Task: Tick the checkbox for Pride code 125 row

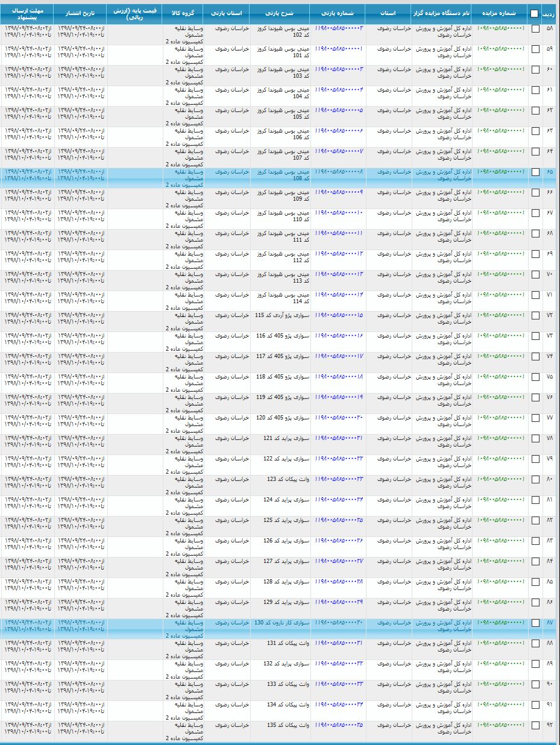Action: tap(535, 521)
